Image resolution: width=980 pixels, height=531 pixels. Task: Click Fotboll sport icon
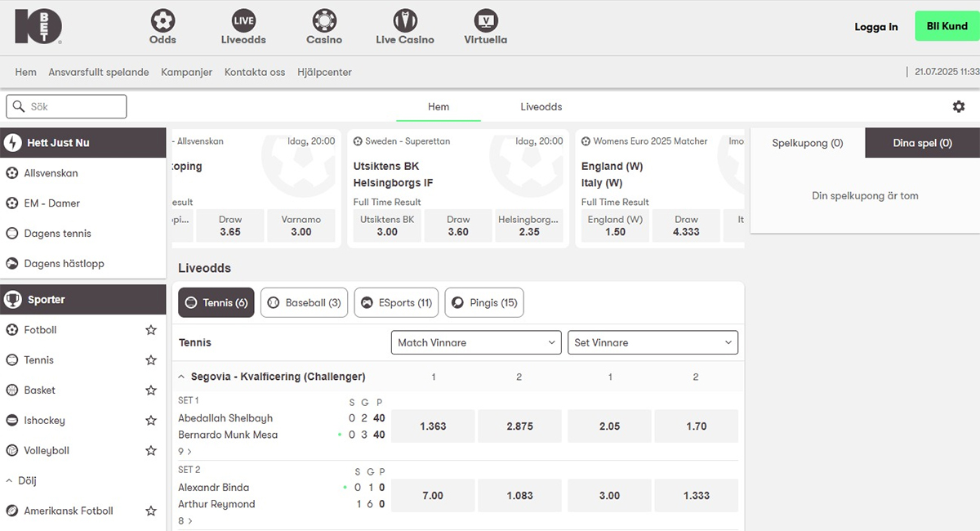(12, 330)
